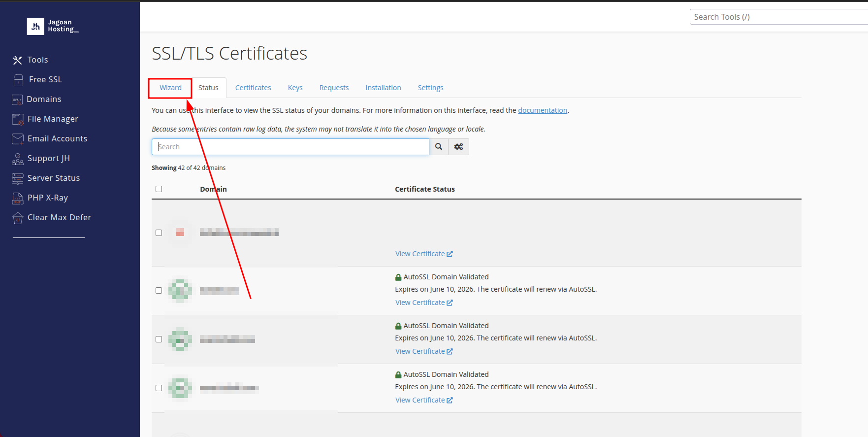Check the first domain row checkbox
This screenshot has height=437, width=868.
click(x=159, y=233)
